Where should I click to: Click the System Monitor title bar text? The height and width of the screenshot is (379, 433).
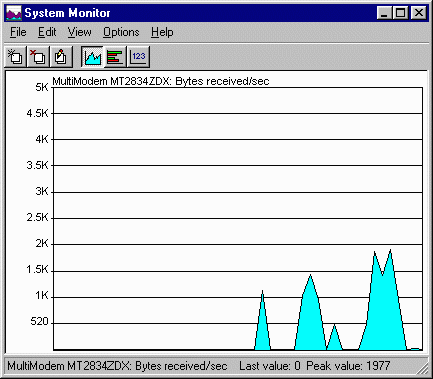click(67, 13)
